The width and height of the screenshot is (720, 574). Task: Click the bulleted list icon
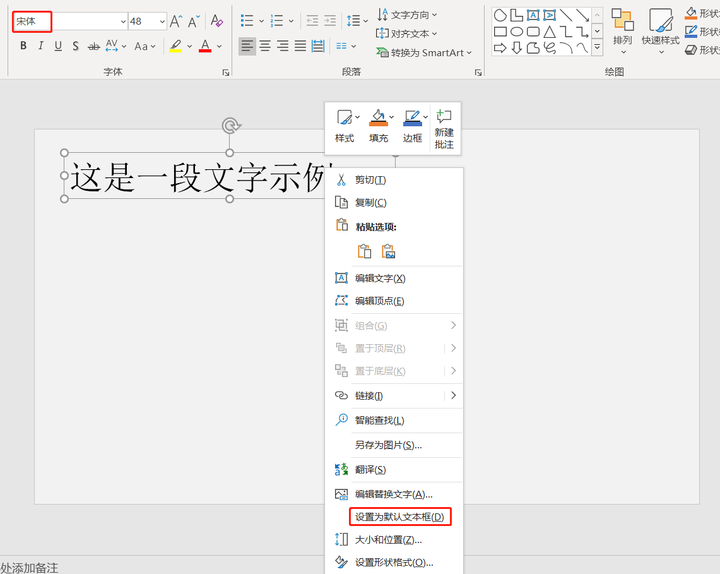coord(247,21)
